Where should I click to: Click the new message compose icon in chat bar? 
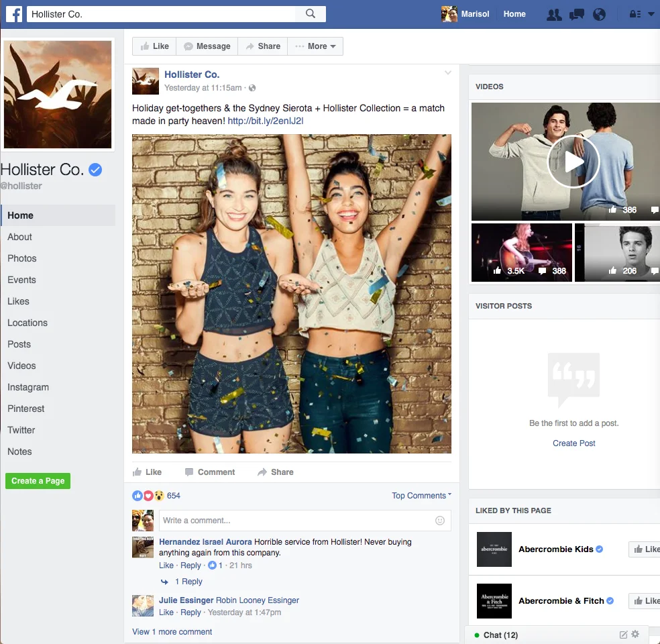tap(622, 633)
